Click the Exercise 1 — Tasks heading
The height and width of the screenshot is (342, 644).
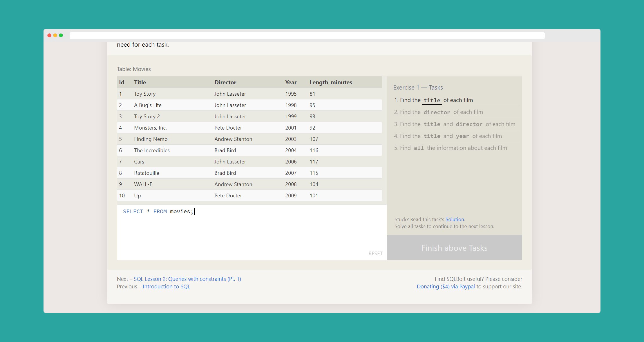tap(418, 88)
